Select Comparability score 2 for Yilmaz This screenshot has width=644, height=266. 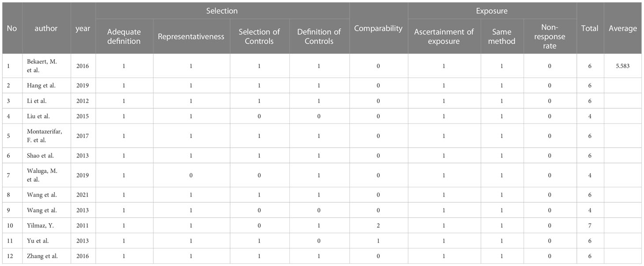point(378,225)
